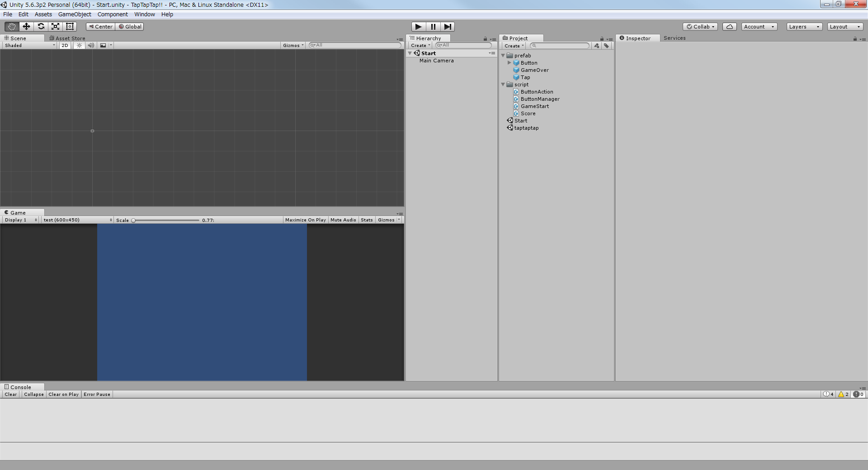Screen dimensions: 868x470
Task: Open the Layout dropdown
Action: click(x=844, y=27)
